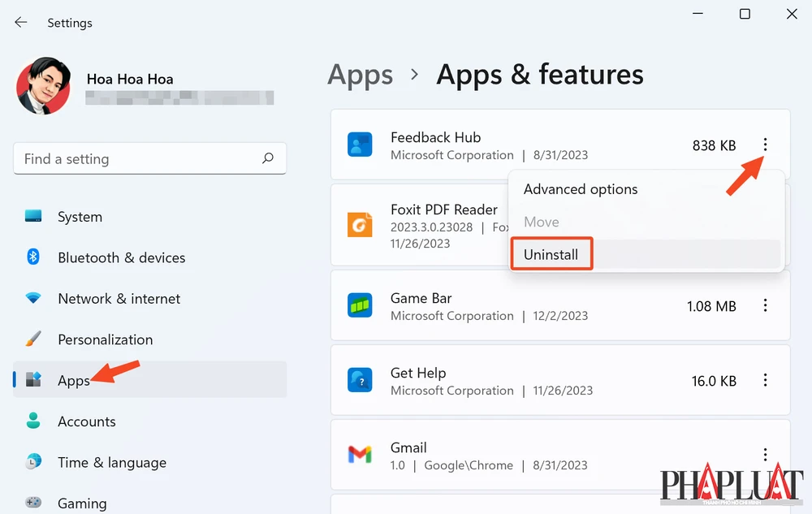Select Advanced options in the popup menu

tap(581, 189)
